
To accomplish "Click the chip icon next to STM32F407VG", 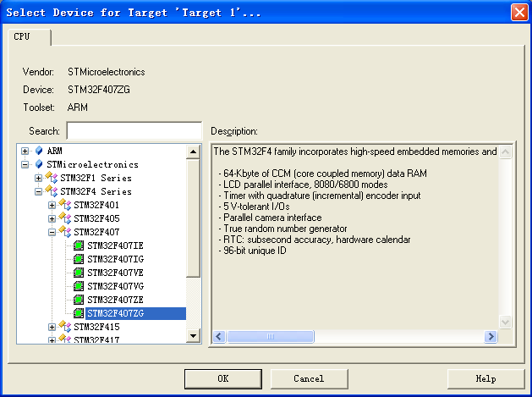I will tap(79, 286).
